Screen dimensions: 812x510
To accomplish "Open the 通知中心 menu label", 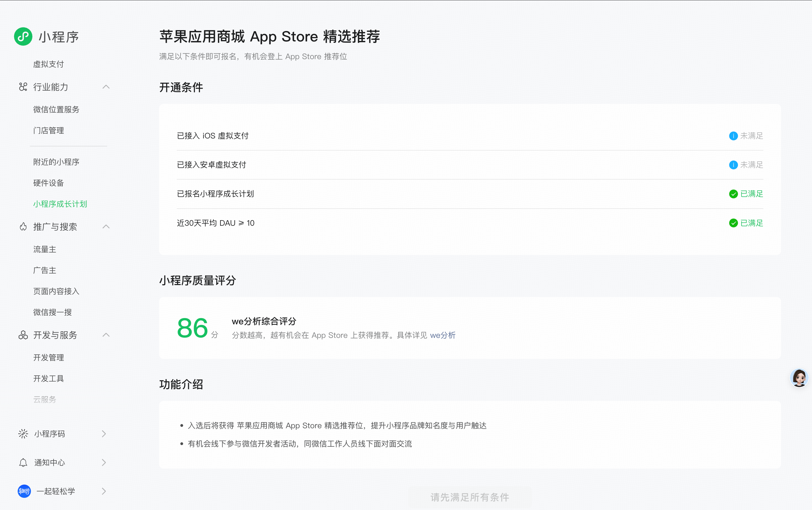I will (49, 462).
